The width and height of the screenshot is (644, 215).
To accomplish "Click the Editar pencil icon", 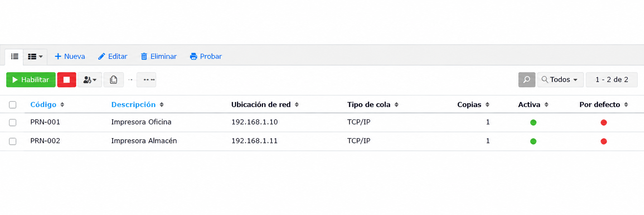I will point(101,56).
